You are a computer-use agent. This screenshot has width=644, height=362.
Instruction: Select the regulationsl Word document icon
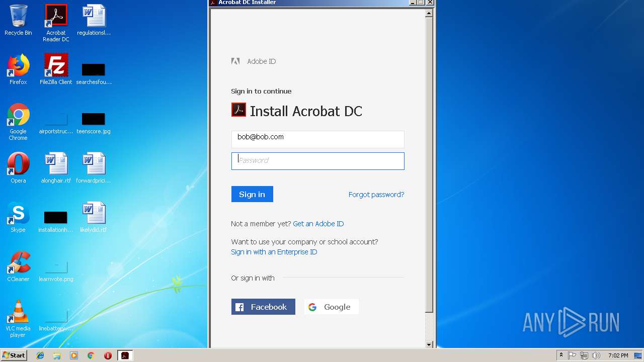click(94, 20)
